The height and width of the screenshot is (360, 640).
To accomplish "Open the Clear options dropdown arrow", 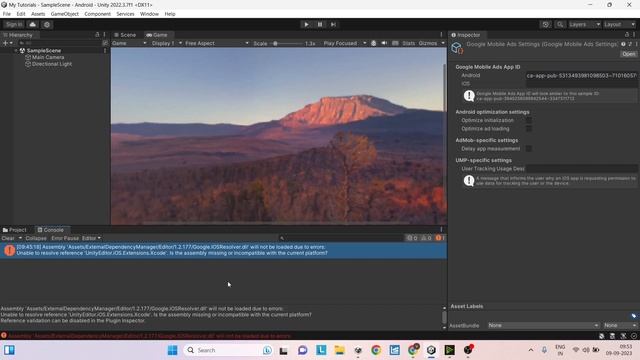I will [x=20, y=238].
